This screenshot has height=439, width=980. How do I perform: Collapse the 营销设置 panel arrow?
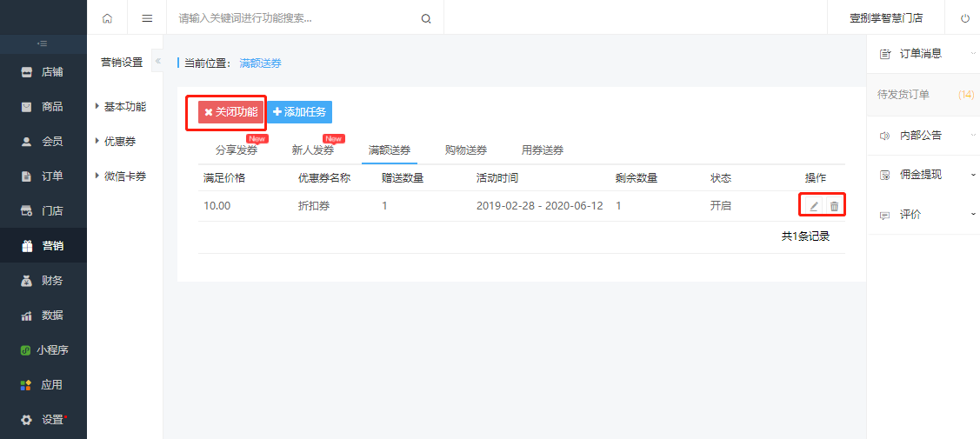157,61
